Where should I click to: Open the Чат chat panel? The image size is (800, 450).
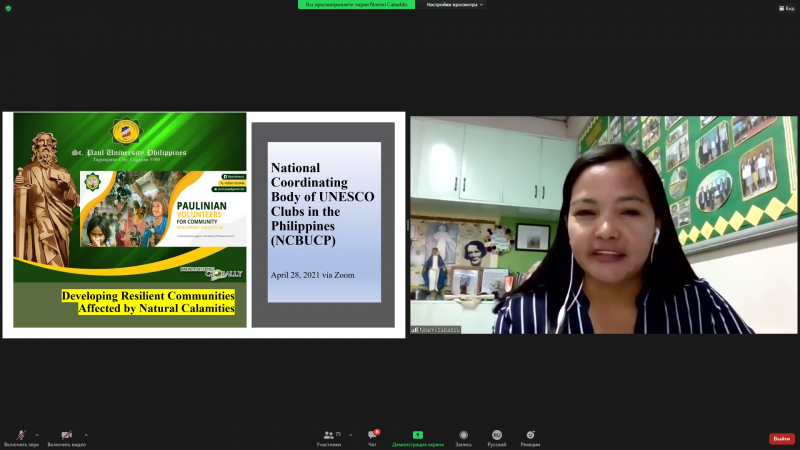click(372, 436)
